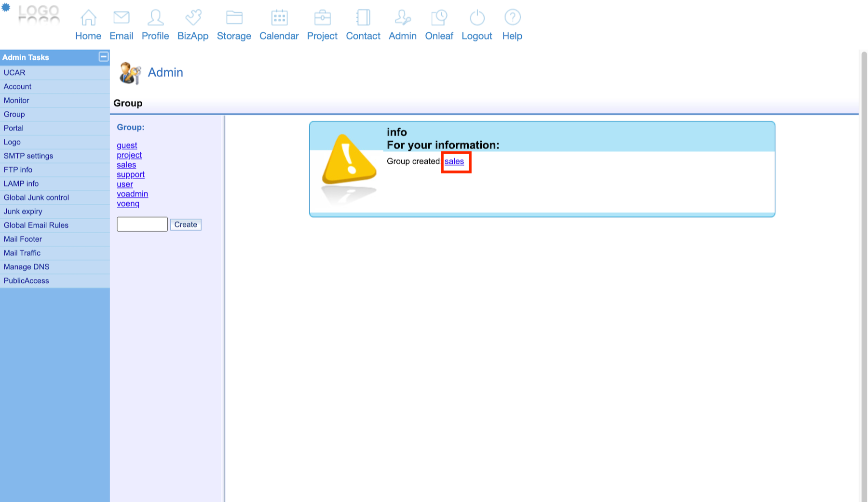Open the Help question mark icon
This screenshot has width=868, height=502.
pyautogui.click(x=512, y=18)
